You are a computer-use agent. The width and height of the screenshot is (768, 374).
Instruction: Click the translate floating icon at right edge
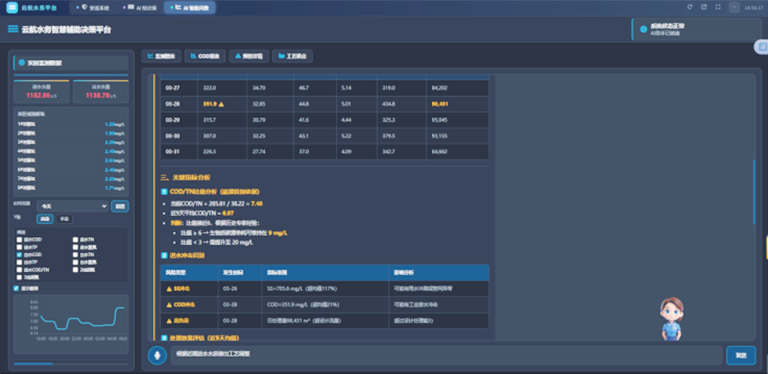tap(762, 47)
